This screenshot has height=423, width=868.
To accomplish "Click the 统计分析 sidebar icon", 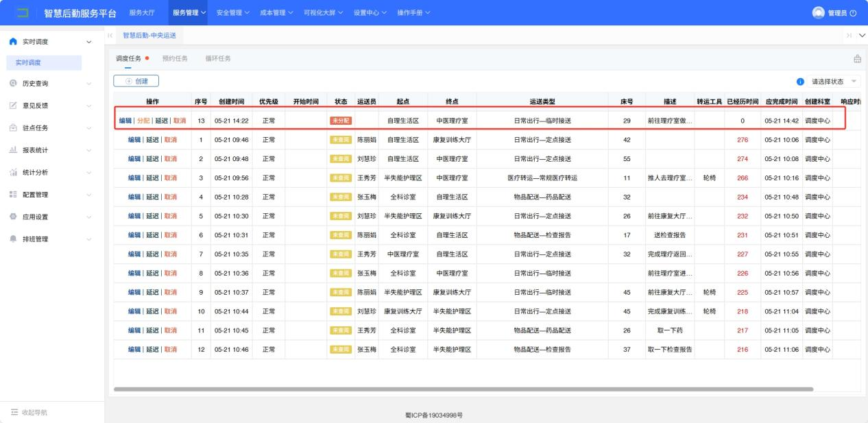I will coord(13,172).
